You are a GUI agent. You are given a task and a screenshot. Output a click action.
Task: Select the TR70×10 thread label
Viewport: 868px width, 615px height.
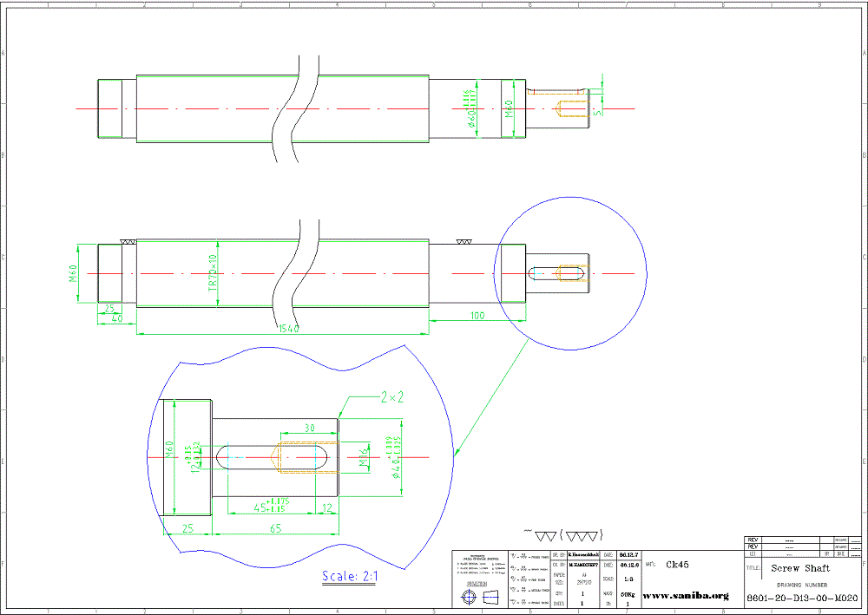pos(212,272)
